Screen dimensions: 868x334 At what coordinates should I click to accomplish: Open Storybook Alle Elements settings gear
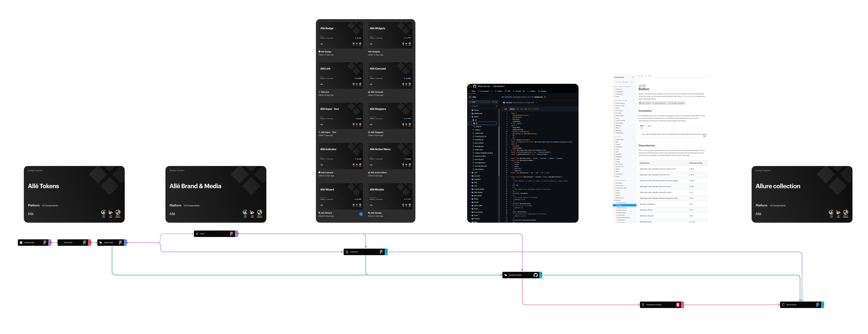point(633,77)
